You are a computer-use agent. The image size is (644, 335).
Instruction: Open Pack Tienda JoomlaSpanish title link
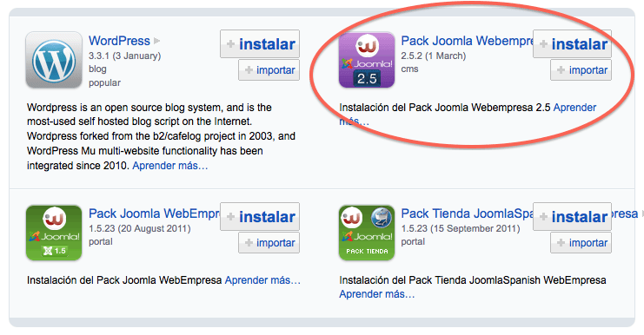click(x=467, y=213)
